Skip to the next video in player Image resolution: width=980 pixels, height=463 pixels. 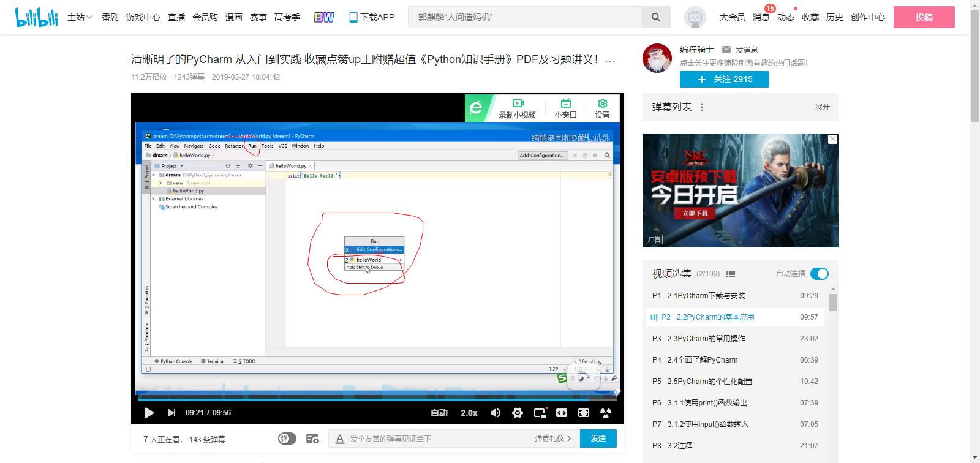[171, 413]
